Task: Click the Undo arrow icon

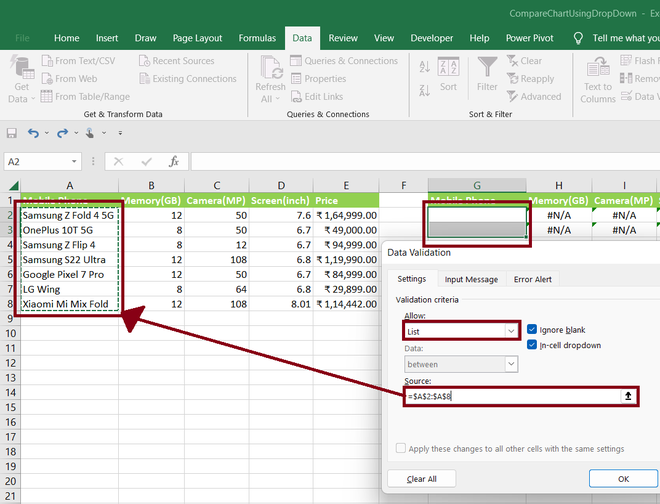Action: [x=34, y=133]
